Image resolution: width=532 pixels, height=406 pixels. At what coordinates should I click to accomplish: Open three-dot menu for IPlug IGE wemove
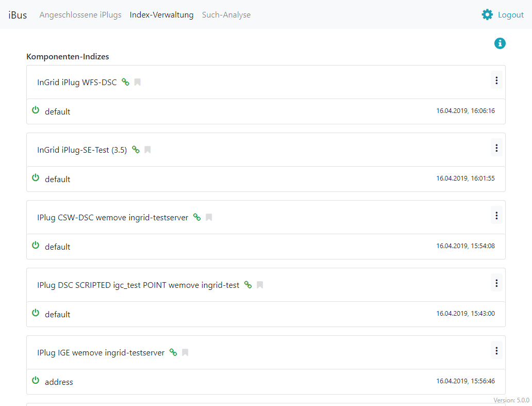[x=496, y=351]
